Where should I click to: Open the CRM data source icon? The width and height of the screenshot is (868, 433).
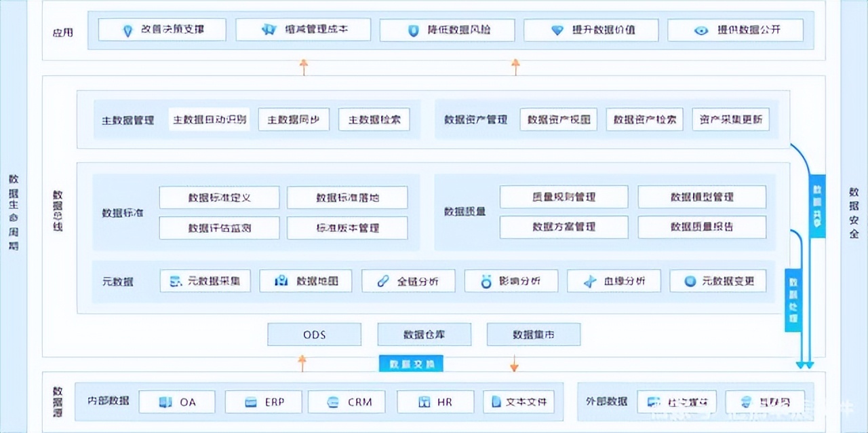333,402
